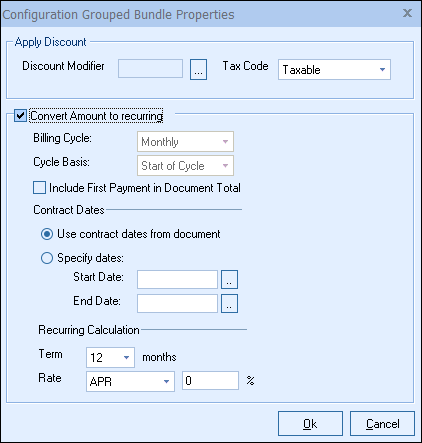Select Use contract dates from document
422x443 pixels.
pos(47,234)
